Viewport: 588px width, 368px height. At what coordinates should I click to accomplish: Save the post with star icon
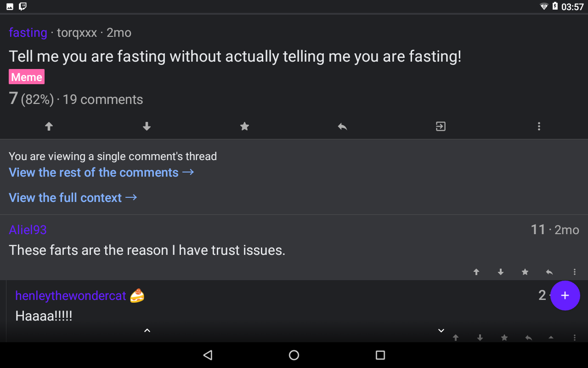pos(245,126)
